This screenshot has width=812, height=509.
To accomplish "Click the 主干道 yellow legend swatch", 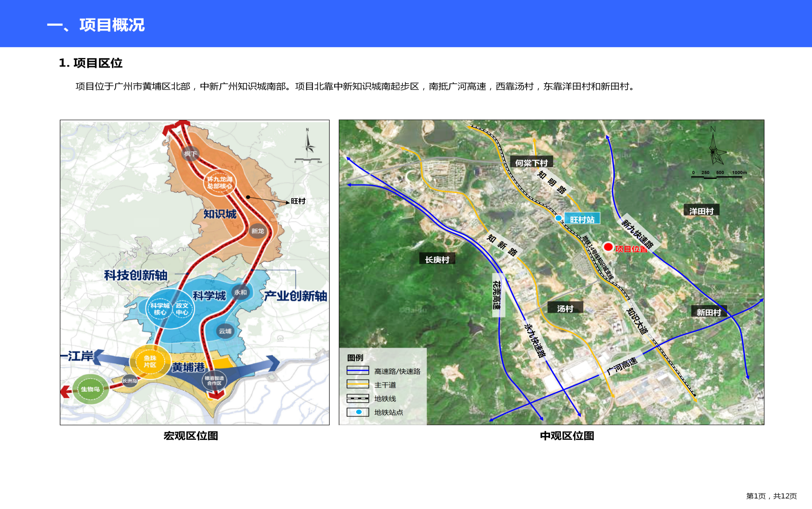I will [358, 384].
